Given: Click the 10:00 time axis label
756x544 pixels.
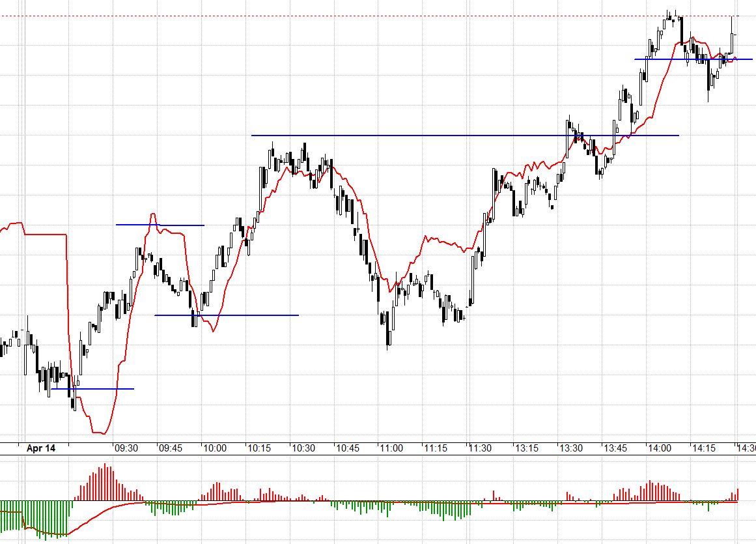Looking at the screenshot, I should pos(214,448).
